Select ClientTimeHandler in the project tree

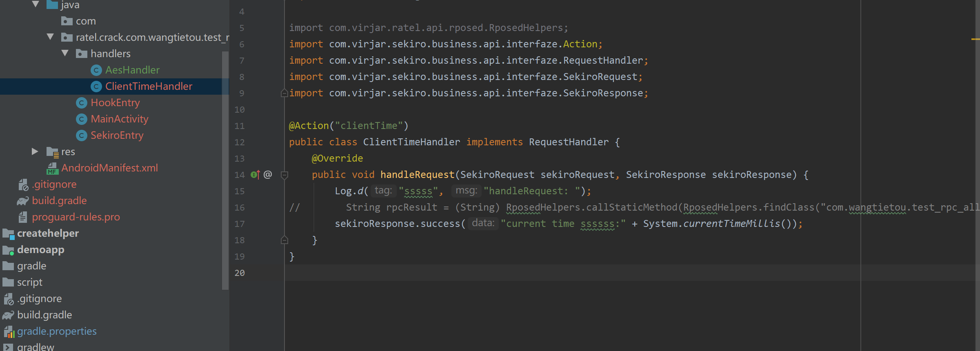coord(149,86)
